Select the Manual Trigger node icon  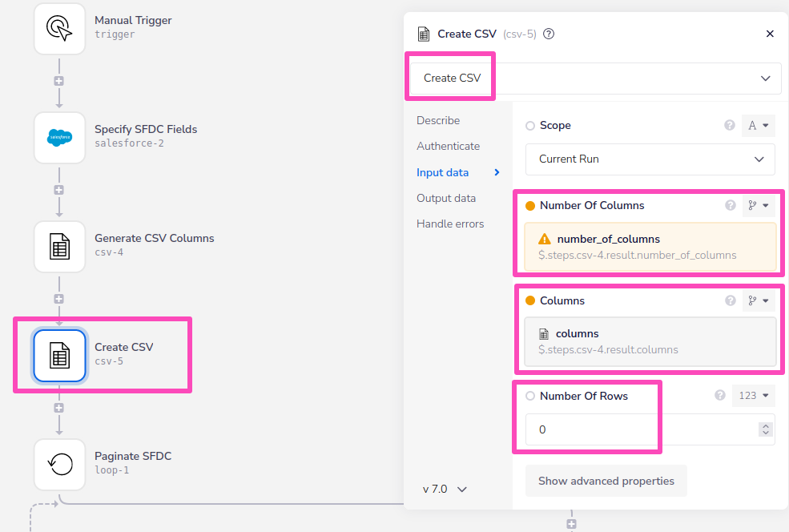(x=59, y=28)
